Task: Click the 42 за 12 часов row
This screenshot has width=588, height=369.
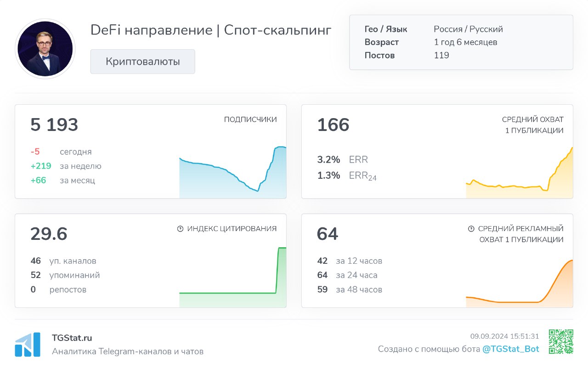Action: (x=350, y=261)
